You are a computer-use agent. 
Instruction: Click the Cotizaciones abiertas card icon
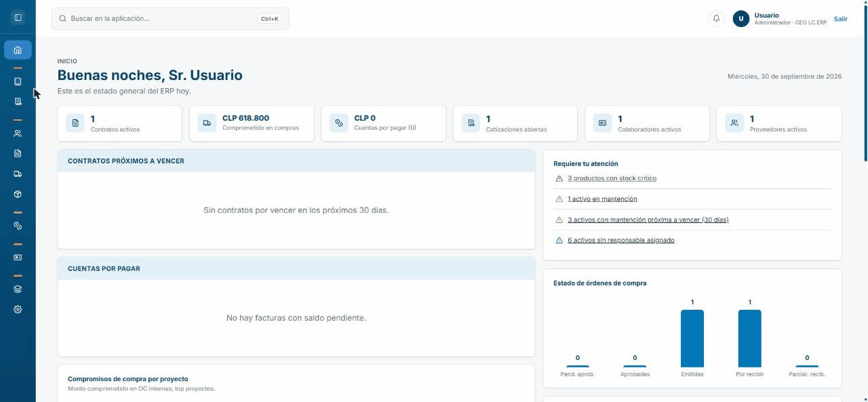pos(471,123)
